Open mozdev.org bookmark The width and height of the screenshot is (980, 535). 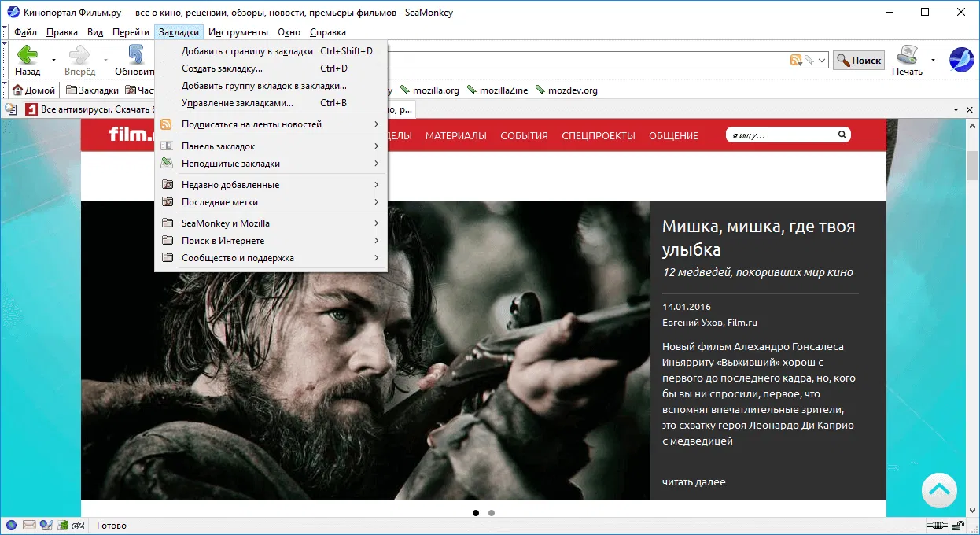click(x=566, y=90)
